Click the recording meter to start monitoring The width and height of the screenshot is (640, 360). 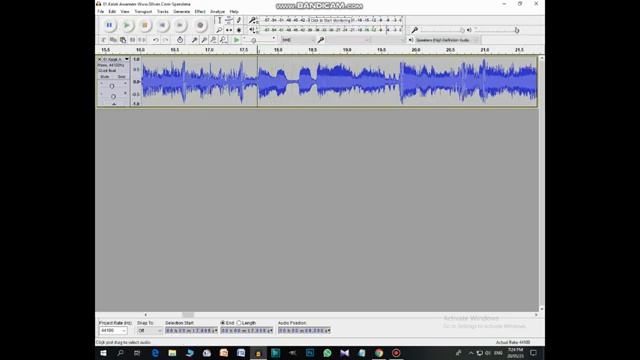pos(331,20)
